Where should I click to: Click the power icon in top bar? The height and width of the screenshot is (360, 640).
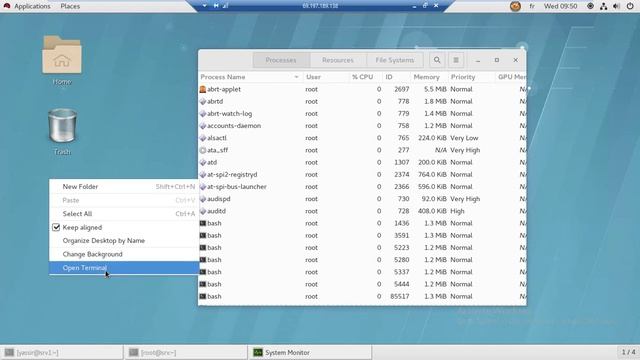[630, 6]
